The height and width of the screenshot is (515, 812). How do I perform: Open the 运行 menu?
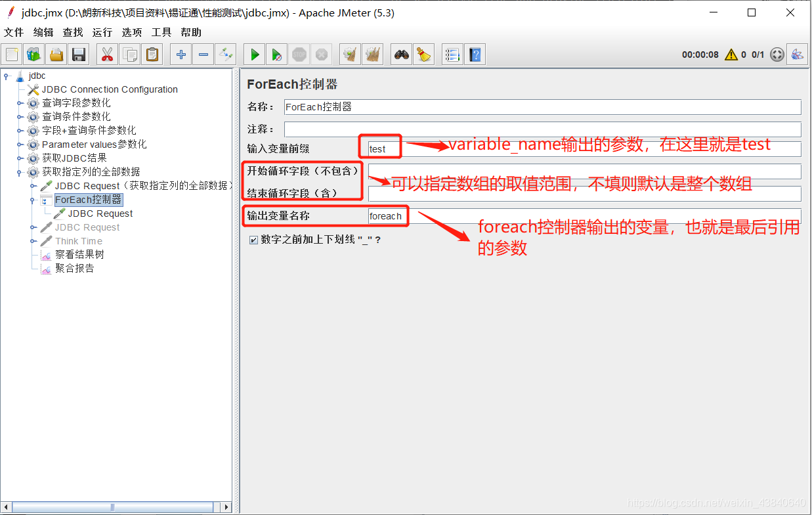click(102, 32)
